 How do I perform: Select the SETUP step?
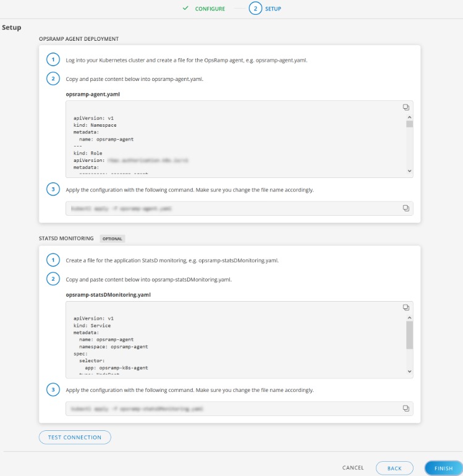pyautogui.click(x=265, y=9)
